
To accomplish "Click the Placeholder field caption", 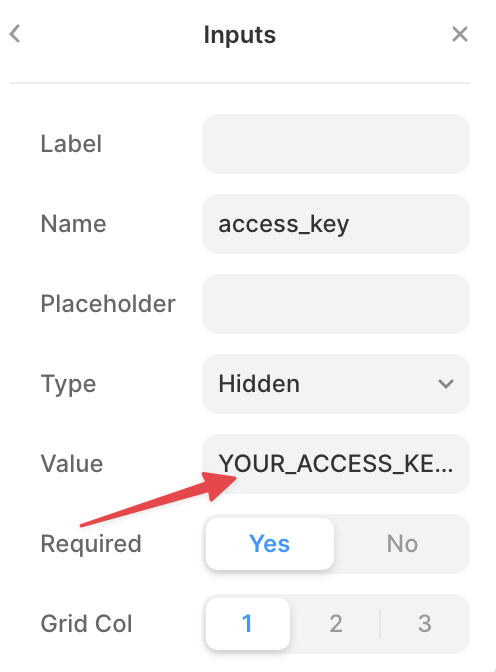I will (x=108, y=304).
